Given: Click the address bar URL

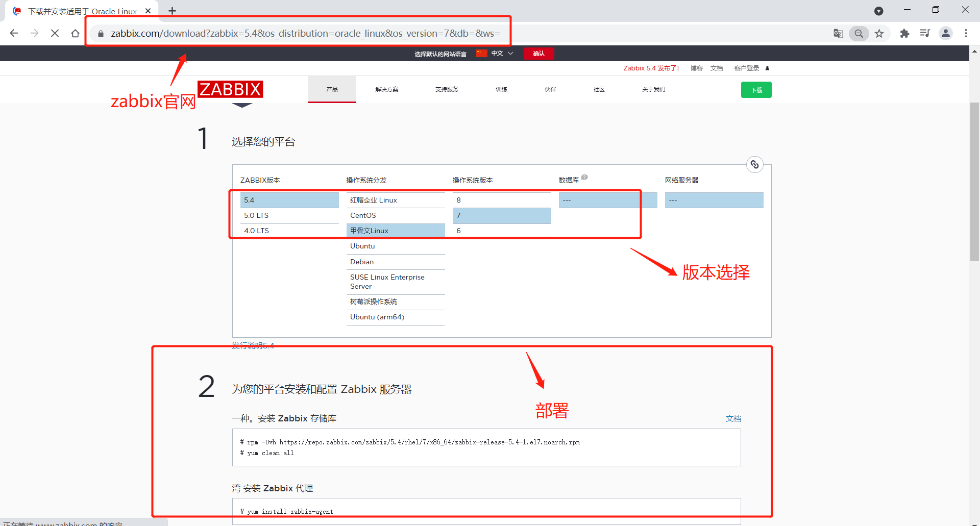Looking at the screenshot, I should tap(305, 33).
